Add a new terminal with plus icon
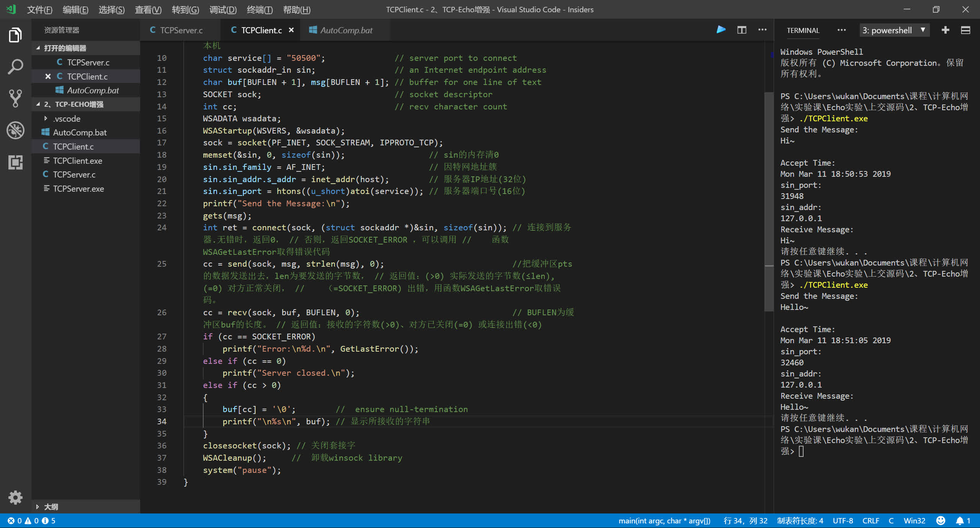Viewport: 980px width, 528px height. coord(945,30)
